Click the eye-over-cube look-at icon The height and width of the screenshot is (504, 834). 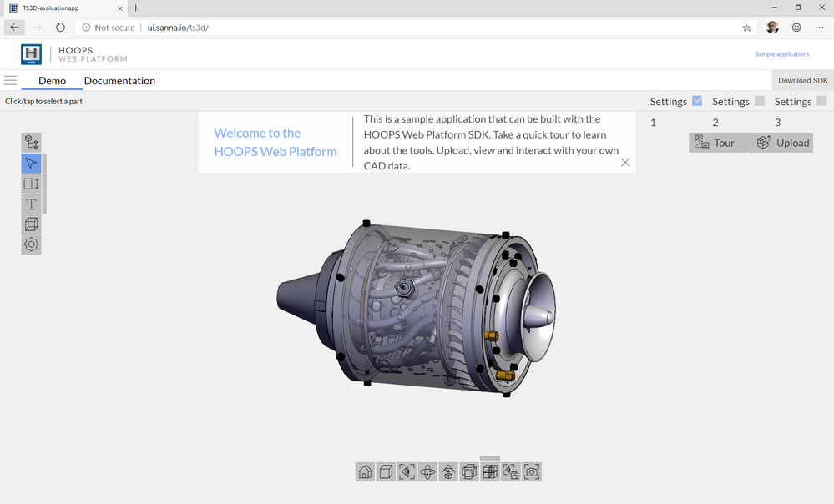pos(448,471)
